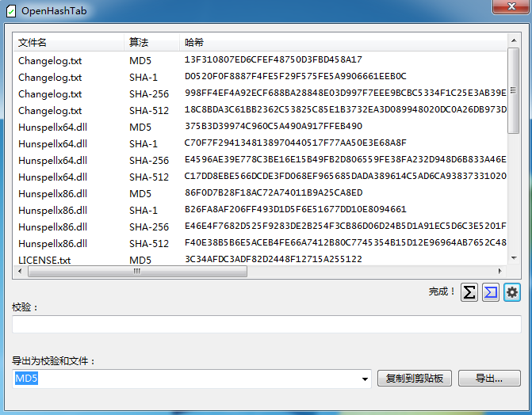532x415 pixels.
Task: Click the 导出... button
Action: coord(488,379)
